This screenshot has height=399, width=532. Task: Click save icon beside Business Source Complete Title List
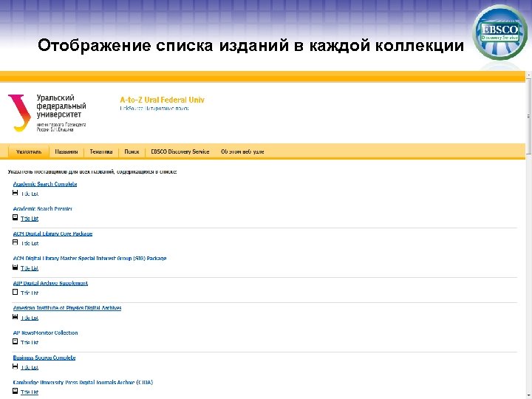pyautogui.click(x=16, y=366)
